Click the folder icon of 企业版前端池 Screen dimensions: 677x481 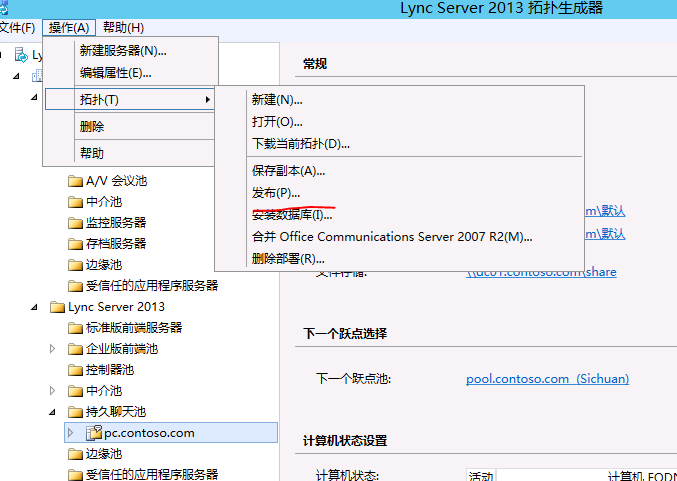(x=75, y=349)
